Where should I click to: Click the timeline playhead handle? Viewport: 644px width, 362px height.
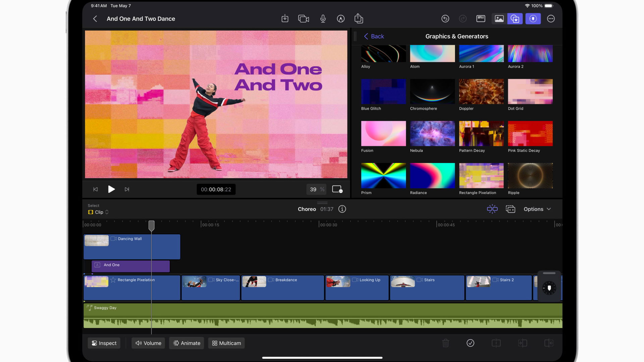pyautogui.click(x=151, y=226)
